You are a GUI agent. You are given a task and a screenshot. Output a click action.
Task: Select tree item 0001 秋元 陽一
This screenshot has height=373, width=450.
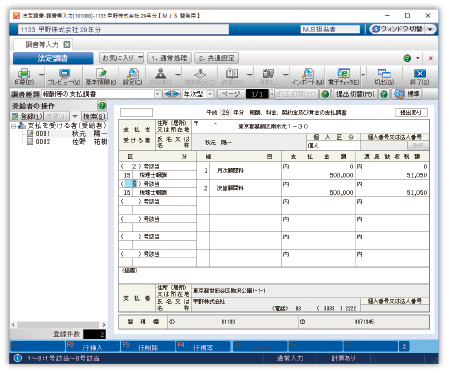click(67, 134)
